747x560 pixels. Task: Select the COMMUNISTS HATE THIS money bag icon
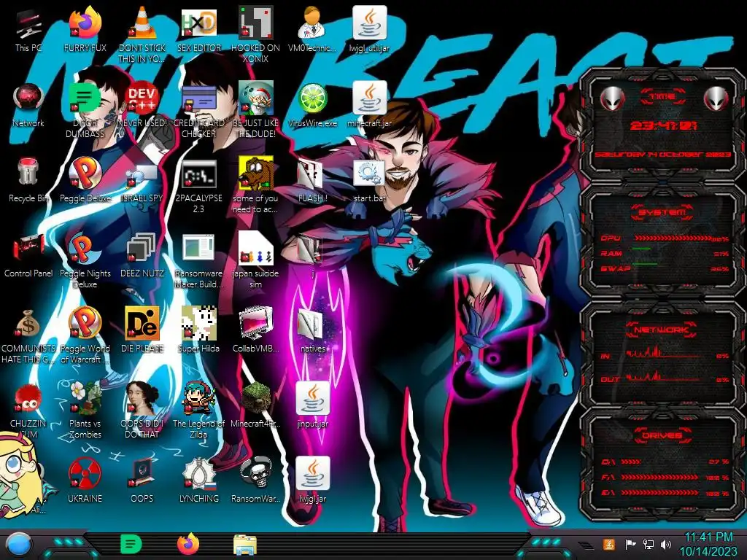pyautogui.click(x=28, y=324)
